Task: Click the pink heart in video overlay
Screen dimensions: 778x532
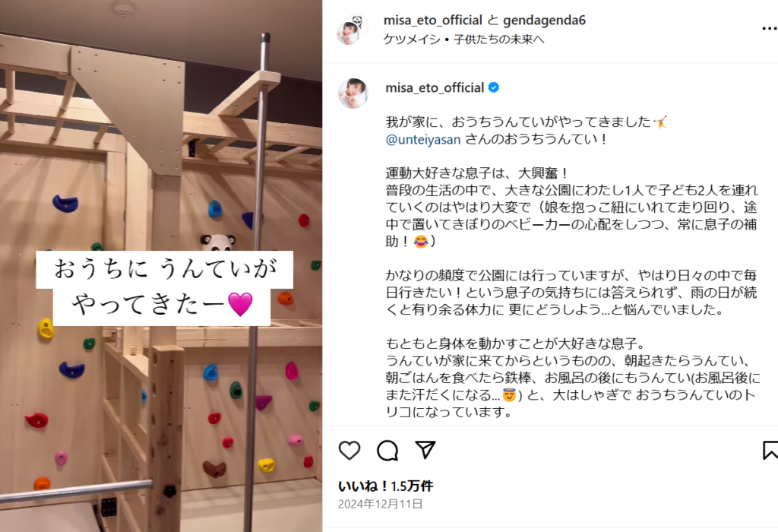Action: tap(240, 304)
